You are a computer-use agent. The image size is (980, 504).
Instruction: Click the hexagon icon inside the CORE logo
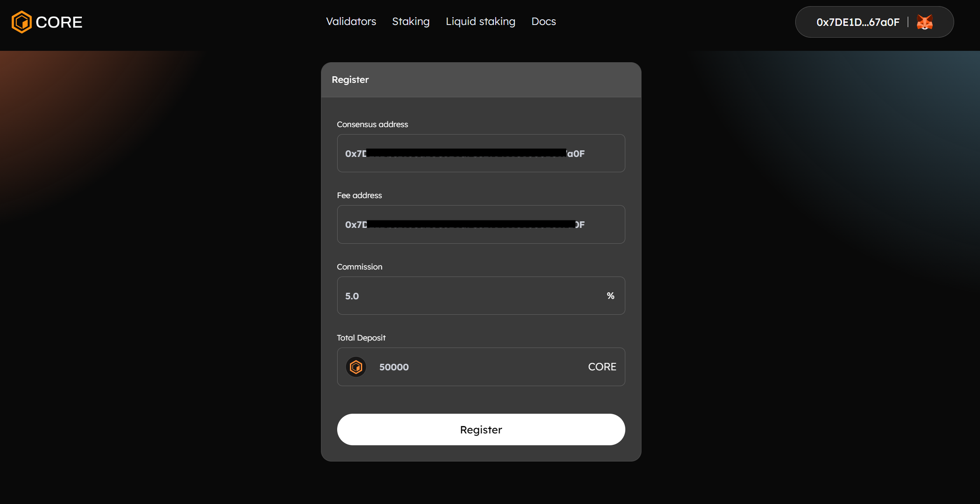[x=22, y=21]
